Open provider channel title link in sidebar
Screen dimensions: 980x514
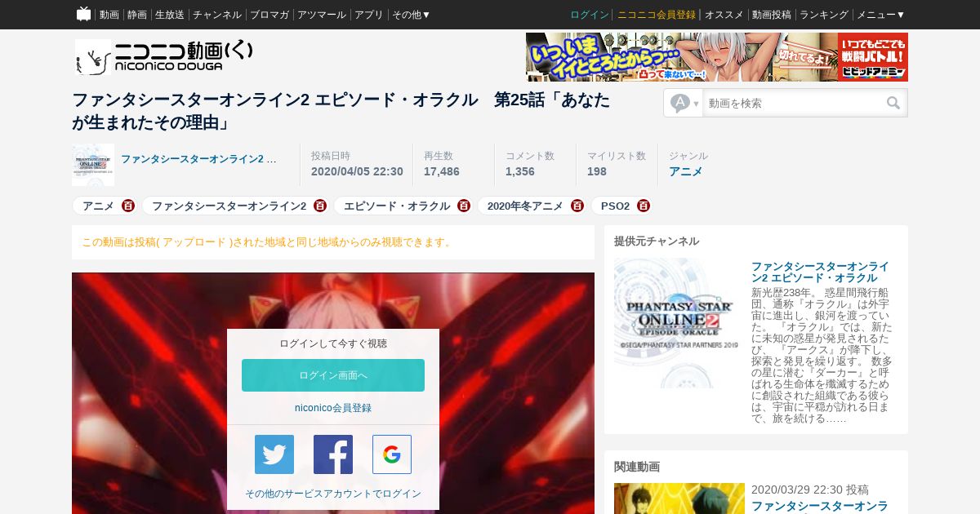click(820, 273)
